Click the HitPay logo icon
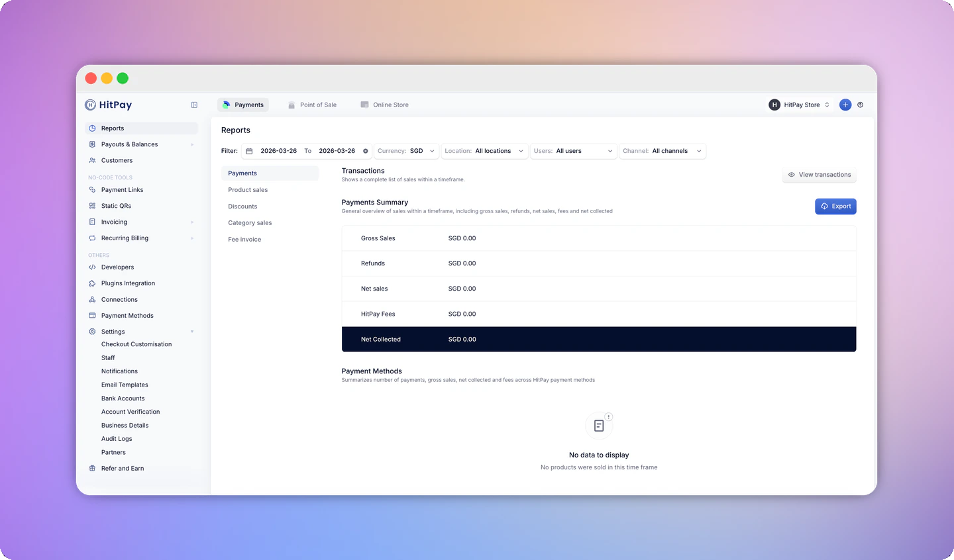This screenshot has height=560, width=954. coord(90,105)
